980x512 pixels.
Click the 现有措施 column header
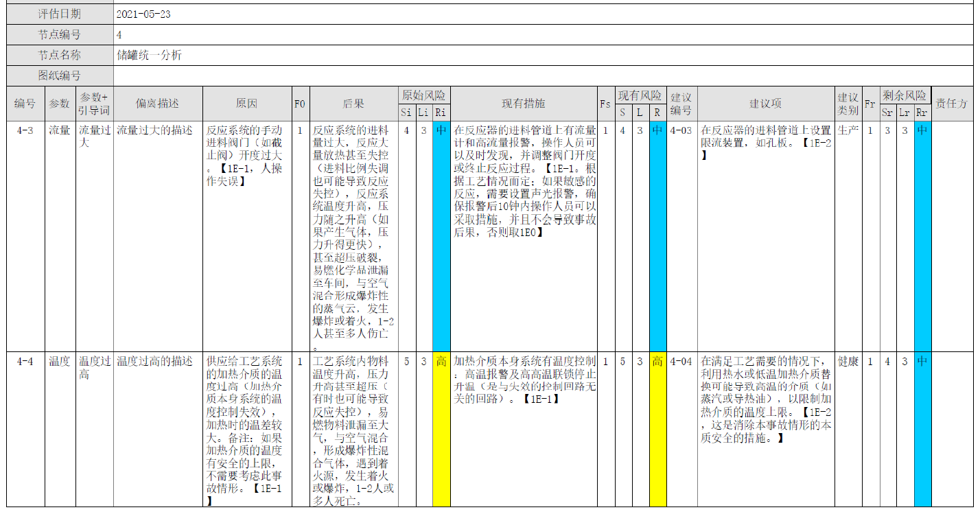(524, 104)
